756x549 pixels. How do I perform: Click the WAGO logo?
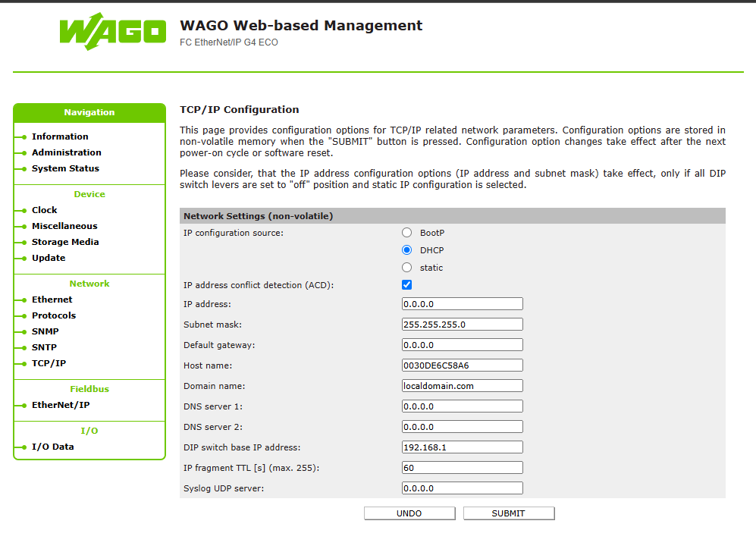(112, 32)
